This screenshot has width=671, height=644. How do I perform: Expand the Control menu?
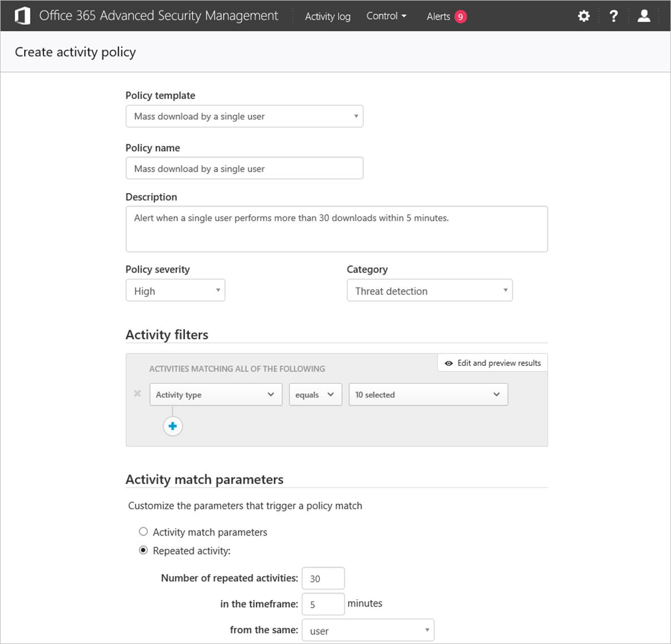(x=386, y=16)
